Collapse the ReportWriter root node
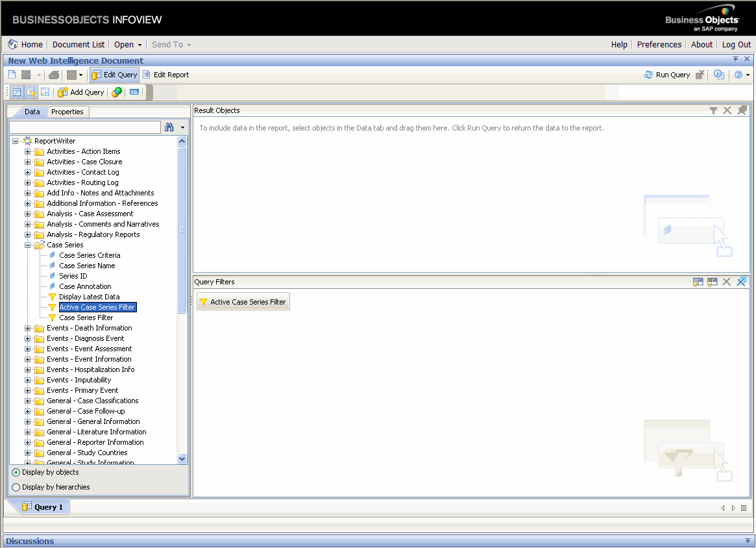This screenshot has height=548, width=756. pos(15,142)
